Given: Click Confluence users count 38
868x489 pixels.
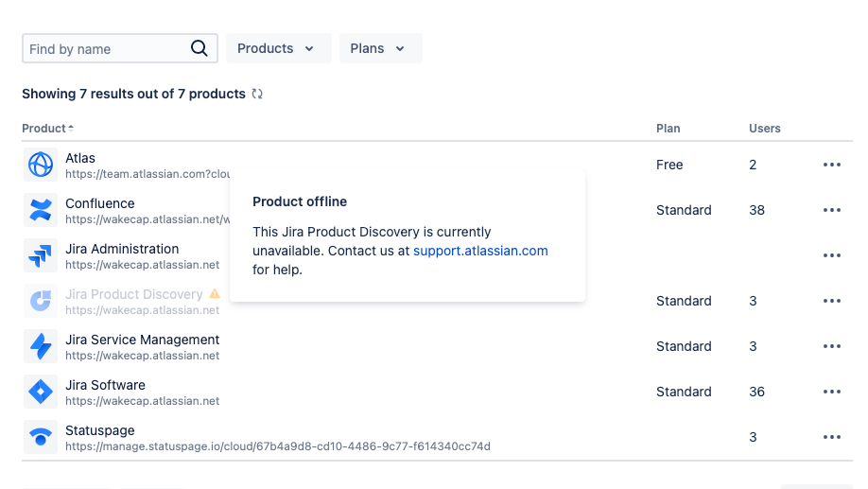Looking at the screenshot, I should 756,210.
